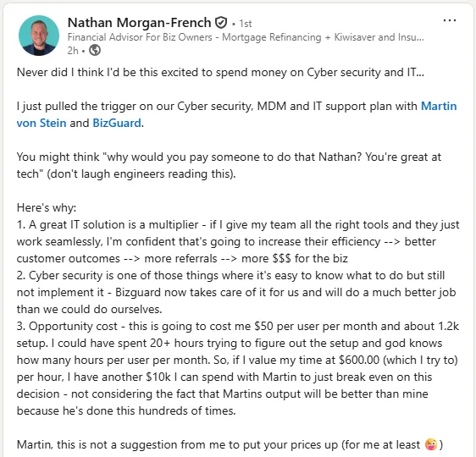Click the verified shield badge beside the name

pos(221,23)
